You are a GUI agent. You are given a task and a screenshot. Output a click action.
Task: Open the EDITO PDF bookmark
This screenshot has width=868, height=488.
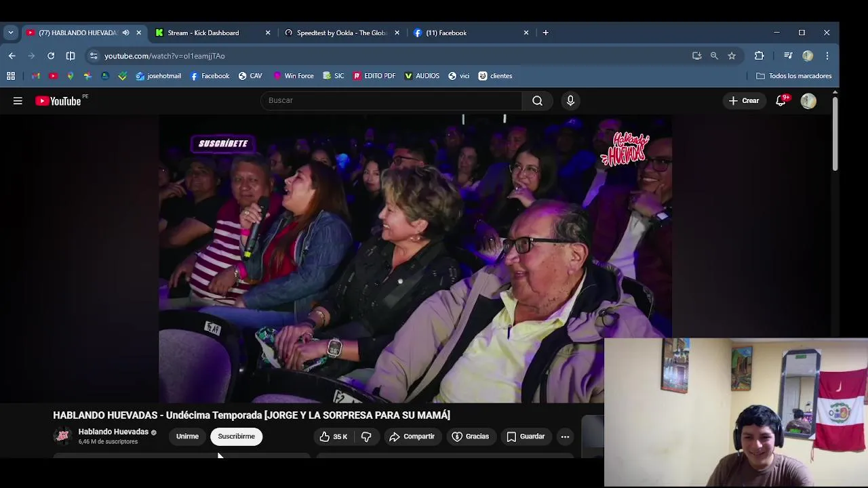[x=374, y=76]
